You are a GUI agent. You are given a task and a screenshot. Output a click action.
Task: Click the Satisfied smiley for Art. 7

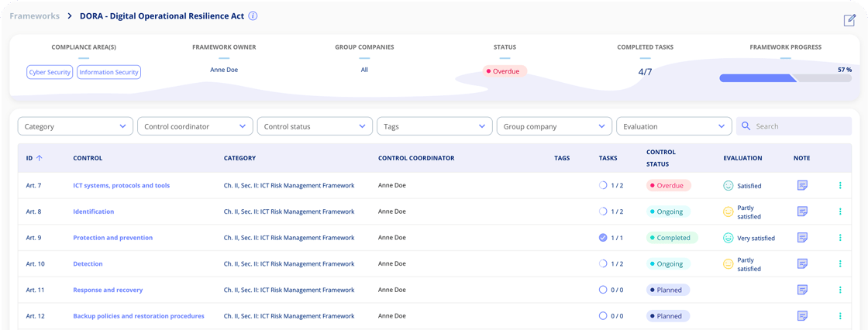pyautogui.click(x=728, y=185)
